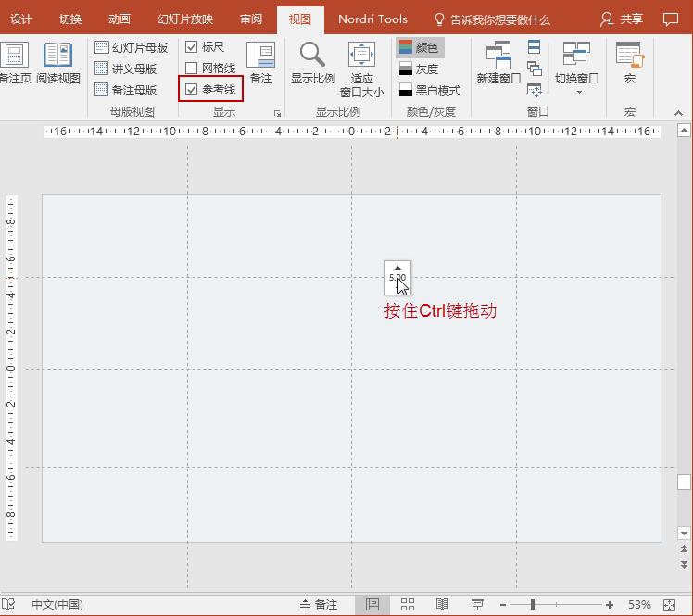Open the Show (显示) group dialog launcher

[x=276, y=113]
